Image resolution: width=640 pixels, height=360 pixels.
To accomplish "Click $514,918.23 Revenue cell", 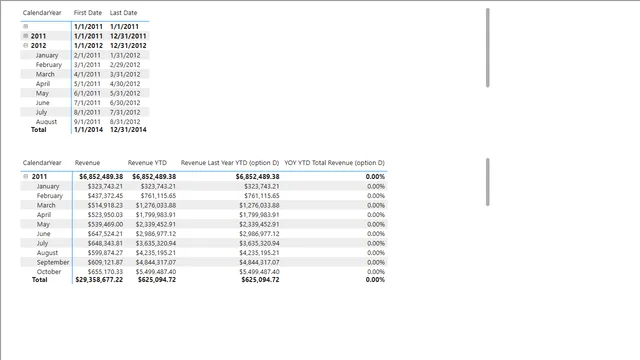I will pos(105,205).
